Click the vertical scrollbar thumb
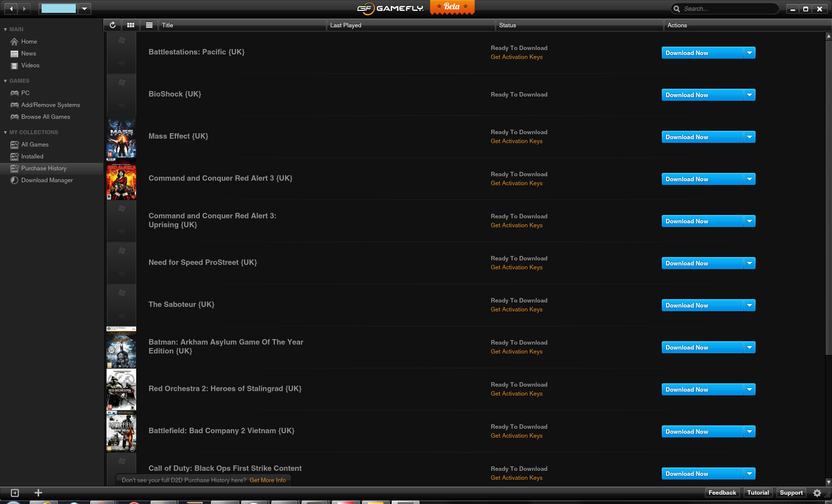This screenshot has height=504, width=832. pyautogui.click(x=828, y=197)
